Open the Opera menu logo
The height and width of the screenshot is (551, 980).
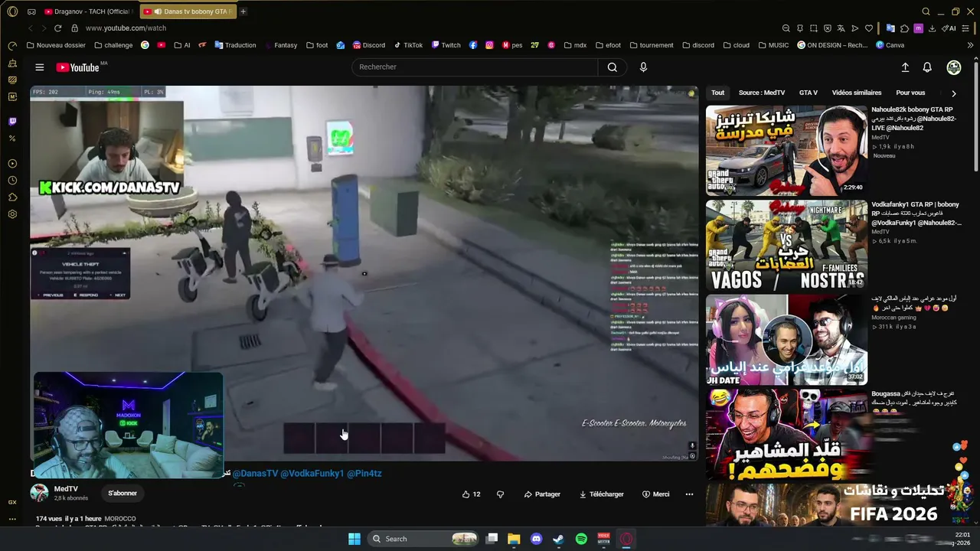11,11
